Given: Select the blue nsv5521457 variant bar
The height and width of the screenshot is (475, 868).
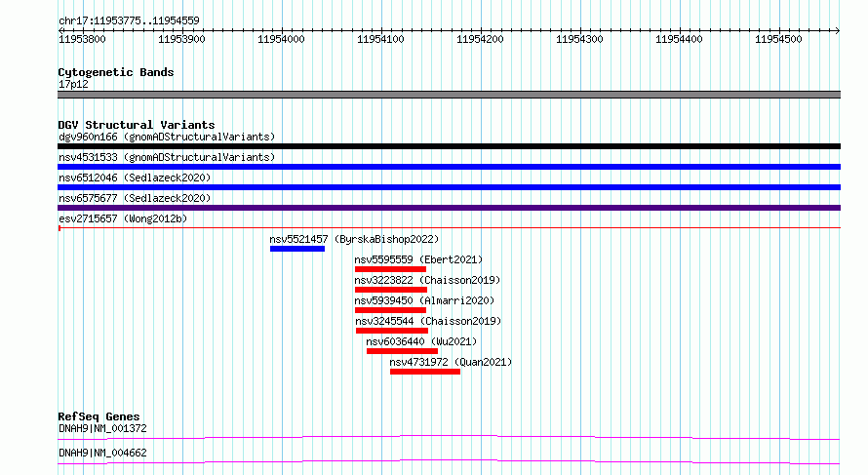Looking at the screenshot, I should coord(297,249).
